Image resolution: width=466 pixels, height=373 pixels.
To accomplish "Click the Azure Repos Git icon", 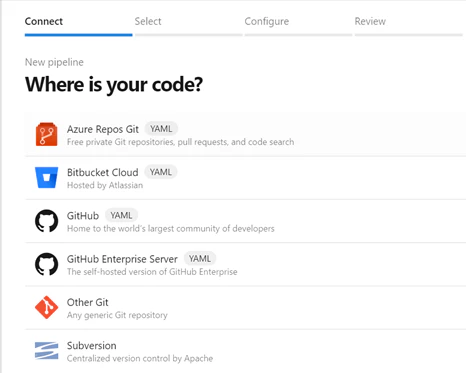I will tap(46, 134).
